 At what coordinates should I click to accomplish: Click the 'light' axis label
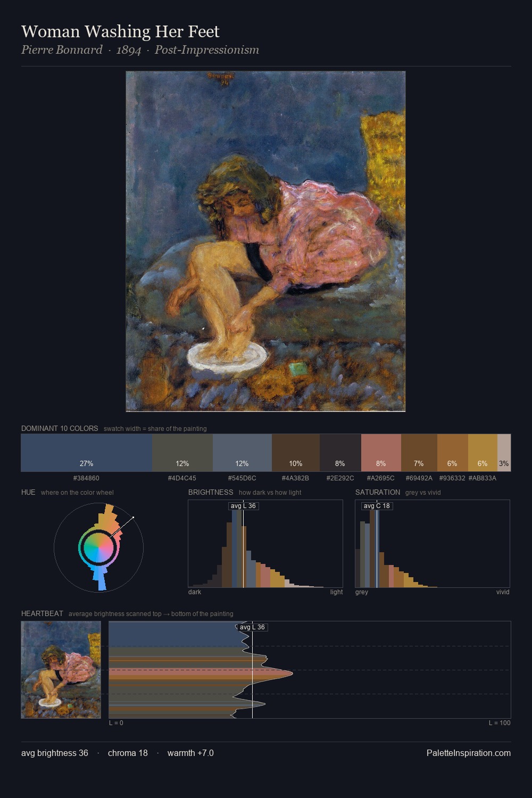tap(336, 592)
